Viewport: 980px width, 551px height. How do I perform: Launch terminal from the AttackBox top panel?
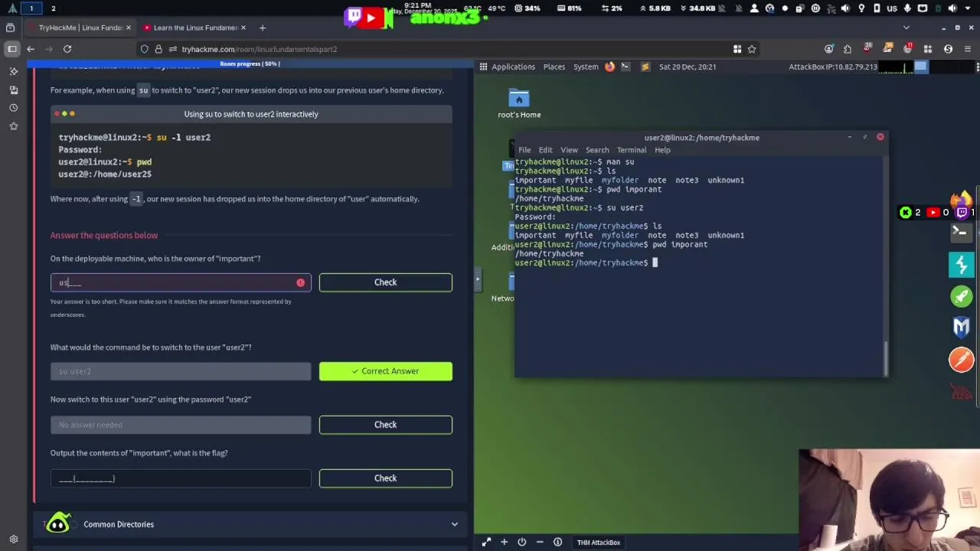pyautogui.click(x=627, y=67)
